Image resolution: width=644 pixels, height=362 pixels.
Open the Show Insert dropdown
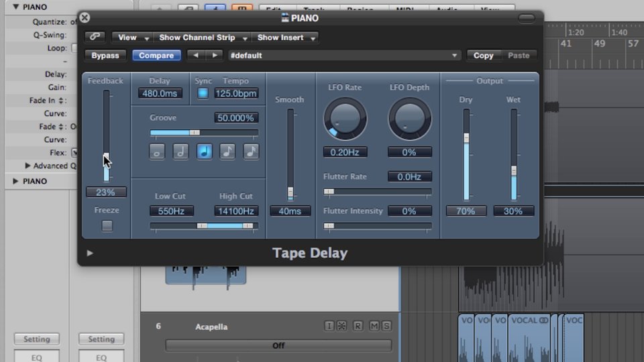coord(286,38)
